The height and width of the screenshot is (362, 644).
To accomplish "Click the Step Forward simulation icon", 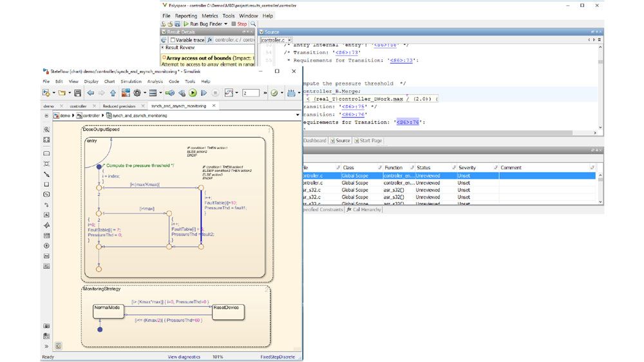I will pos(204,93).
